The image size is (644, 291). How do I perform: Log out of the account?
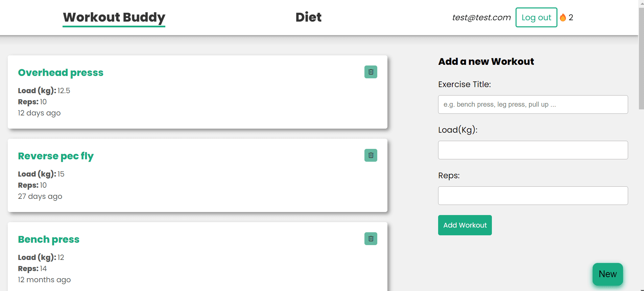pyautogui.click(x=536, y=17)
